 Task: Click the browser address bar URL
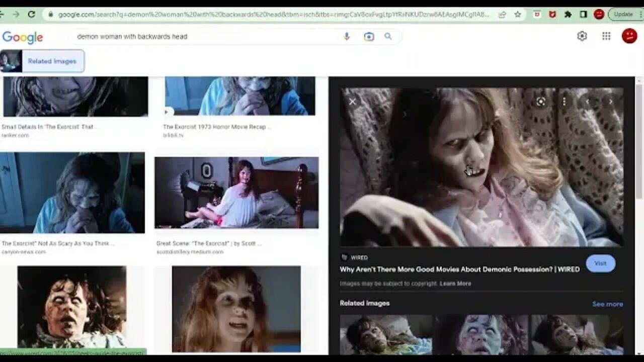[274, 15]
